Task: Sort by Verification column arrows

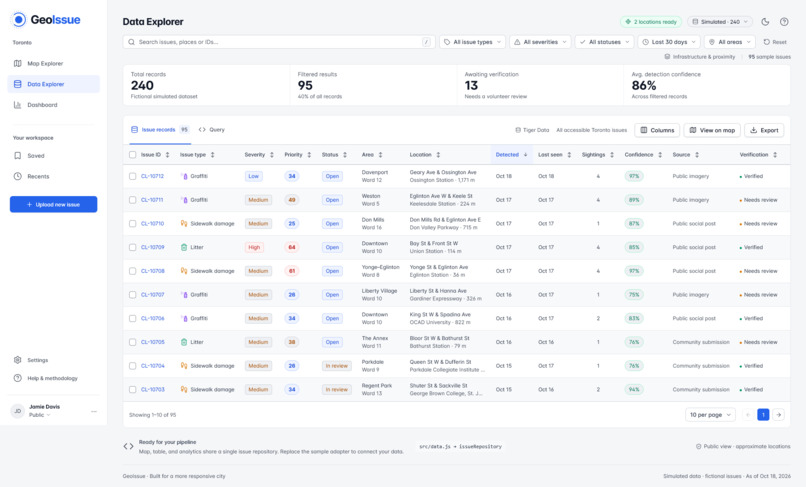Action: pyautogui.click(x=775, y=155)
